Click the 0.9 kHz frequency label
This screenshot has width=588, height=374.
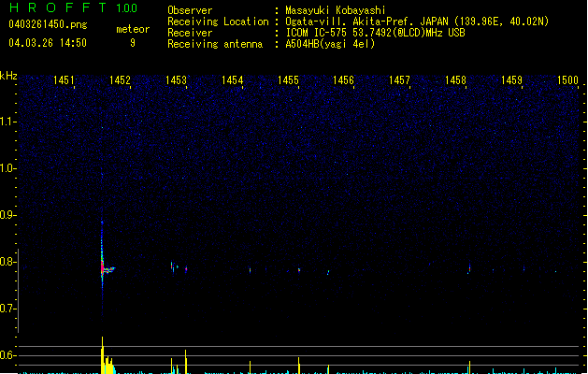pos(8,215)
